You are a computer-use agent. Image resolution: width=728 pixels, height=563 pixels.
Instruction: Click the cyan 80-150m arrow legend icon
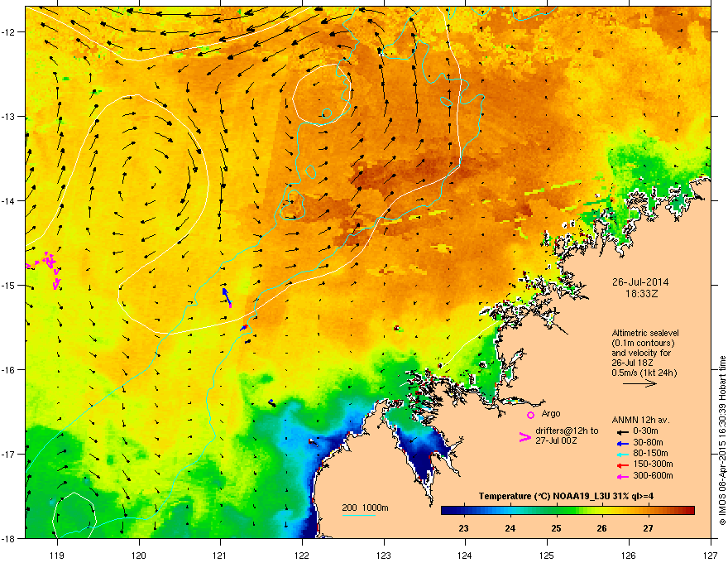[622, 454]
